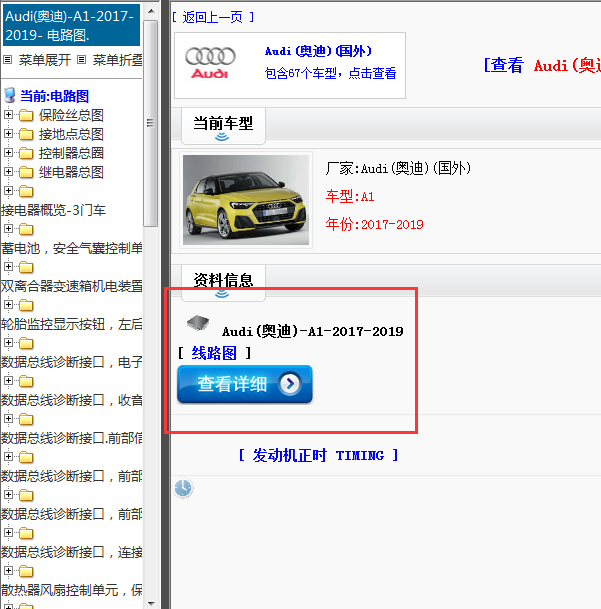Expand the 散热器风扇控制单元 node

(x=8, y=571)
